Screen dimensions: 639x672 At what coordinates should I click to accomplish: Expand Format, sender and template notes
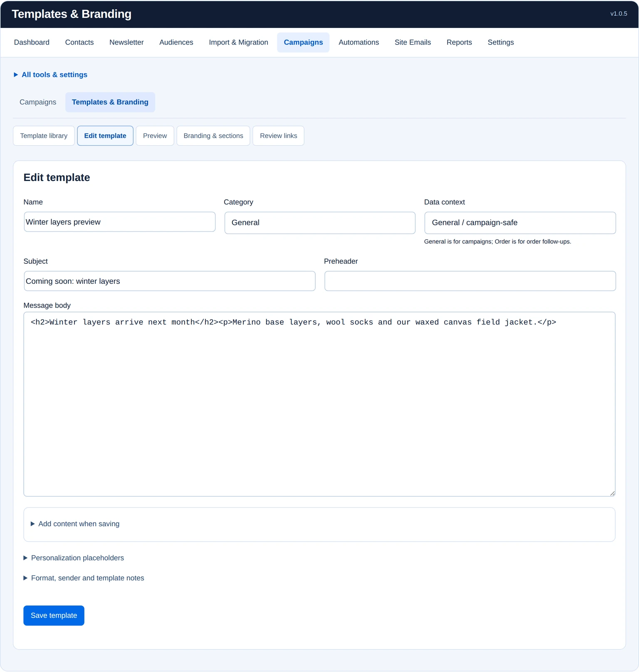coord(84,578)
